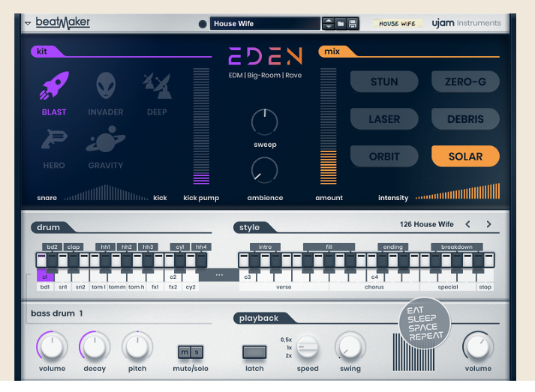The height and width of the screenshot is (392, 535).
Task: Select the BLAST rocket kit icon
Action: [54, 86]
